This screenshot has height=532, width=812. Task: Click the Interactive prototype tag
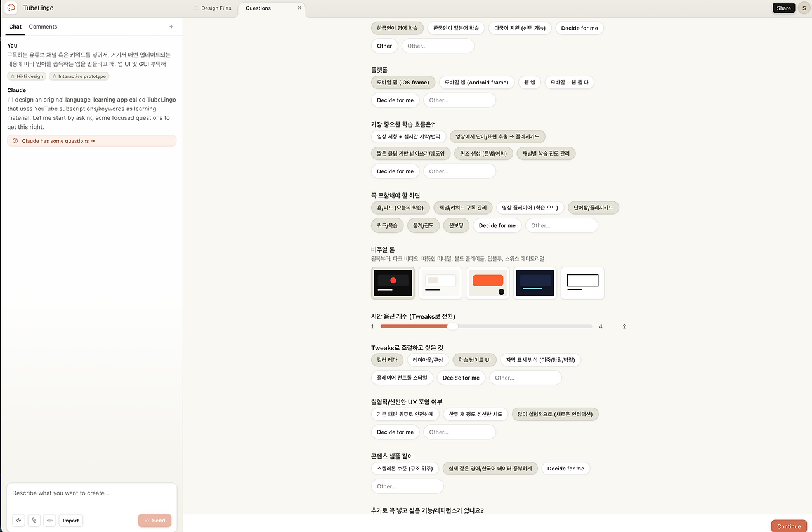point(79,76)
